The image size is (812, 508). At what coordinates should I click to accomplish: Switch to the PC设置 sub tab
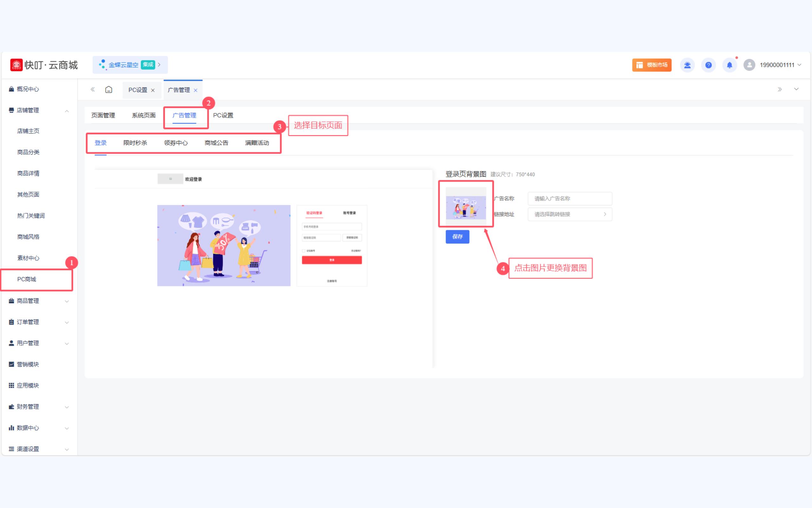(x=223, y=115)
